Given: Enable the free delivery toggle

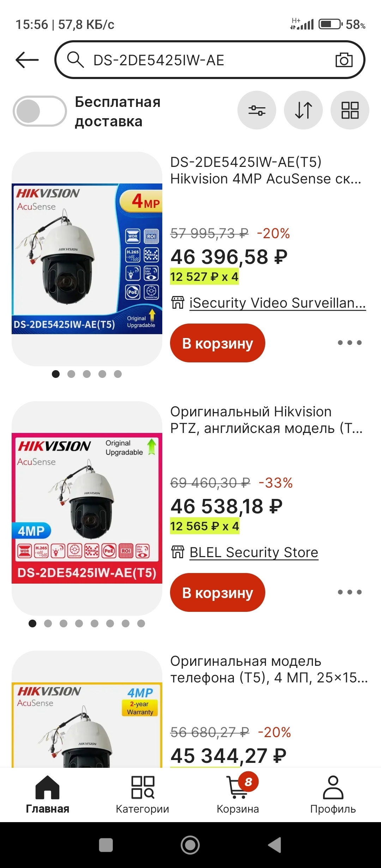Looking at the screenshot, I should coord(40,111).
